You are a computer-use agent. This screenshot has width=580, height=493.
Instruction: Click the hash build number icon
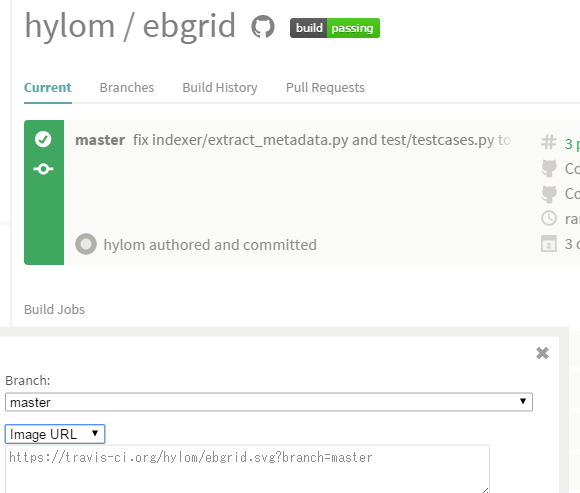[x=549, y=143]
